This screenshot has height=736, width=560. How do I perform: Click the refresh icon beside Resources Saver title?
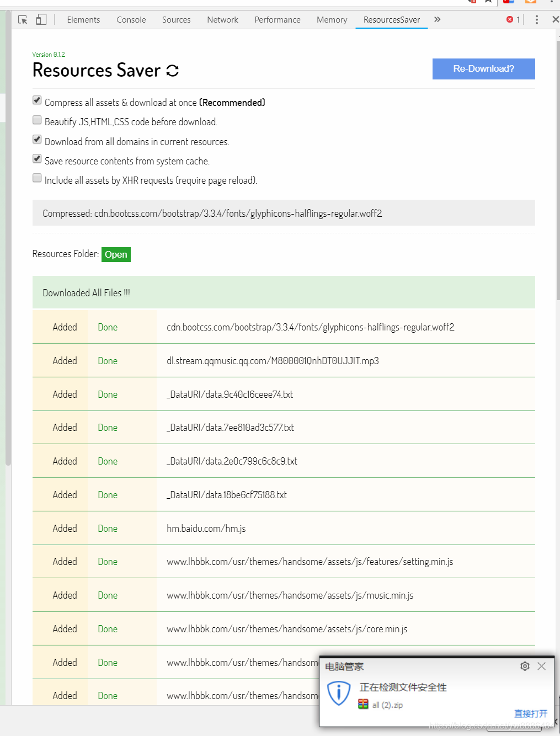[x=172, y=70]
